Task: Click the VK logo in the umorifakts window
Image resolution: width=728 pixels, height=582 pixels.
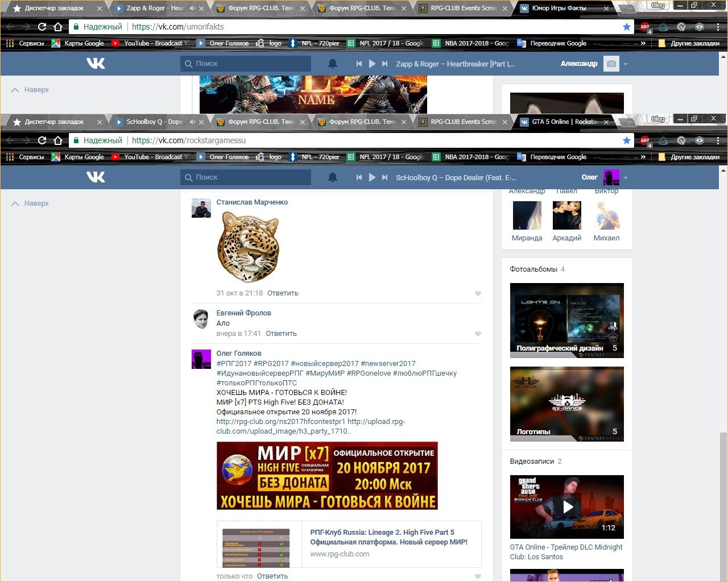Action: (x=96, y=63)
